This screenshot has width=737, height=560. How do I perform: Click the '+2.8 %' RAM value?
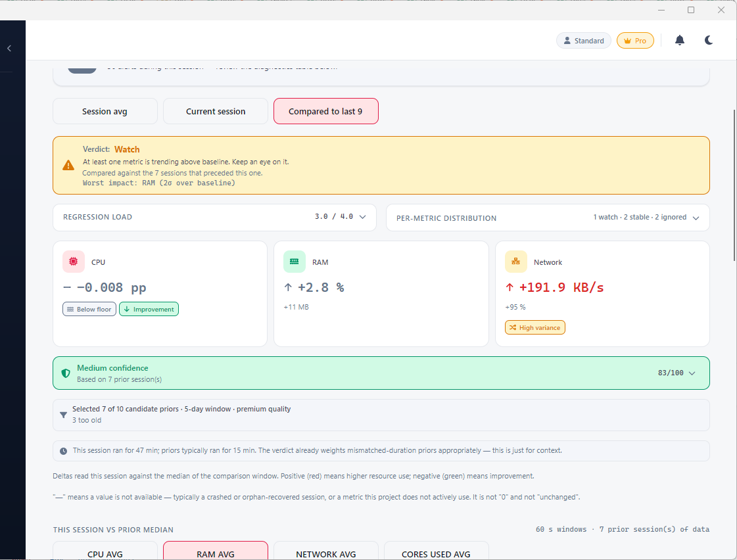coord(321,287)
